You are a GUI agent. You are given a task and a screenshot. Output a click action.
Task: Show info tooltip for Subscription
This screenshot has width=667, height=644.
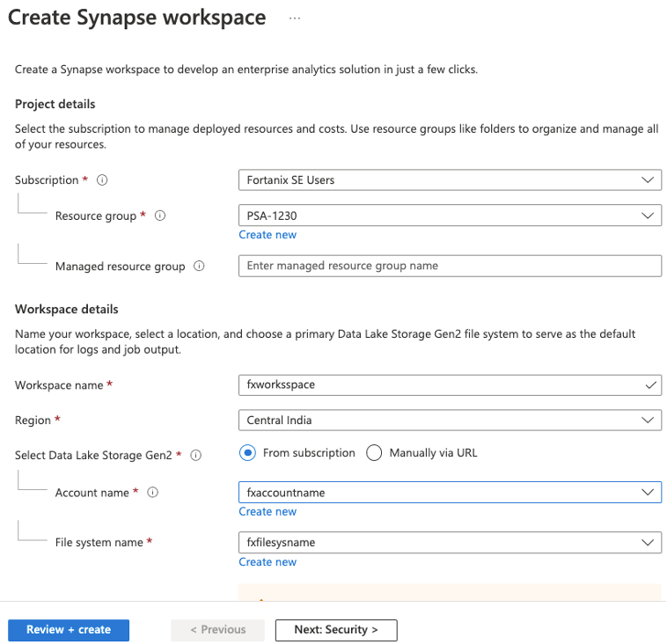click(x=102, y=180)
